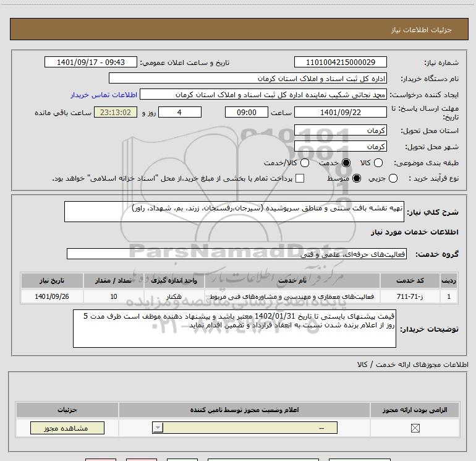
Task: Click the ساعت 09:00 field
Action: 247,112
